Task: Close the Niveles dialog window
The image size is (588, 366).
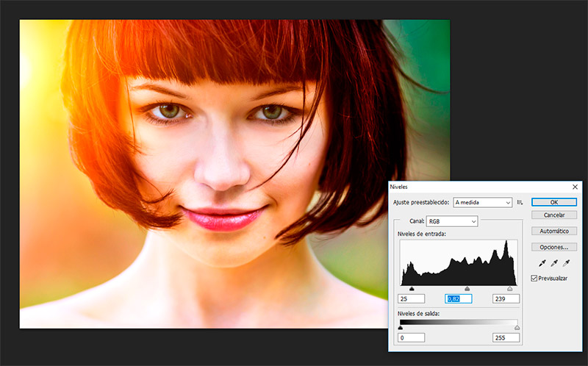Action: tap(575, 187)
